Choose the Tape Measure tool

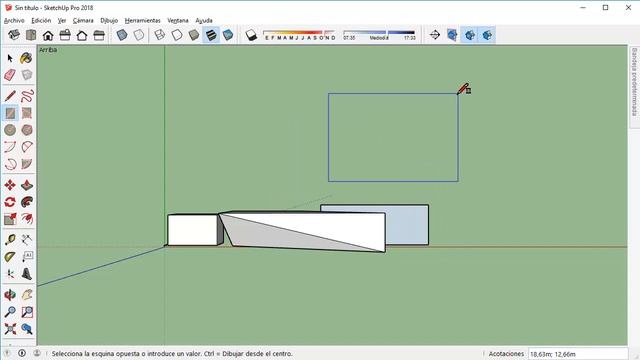point(10,240)
